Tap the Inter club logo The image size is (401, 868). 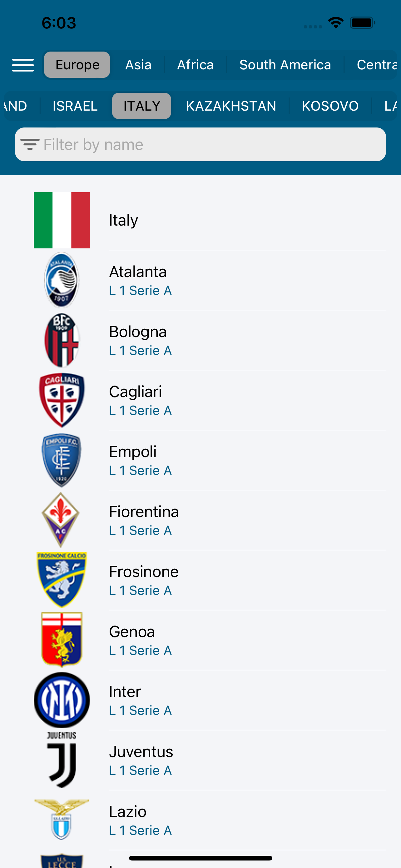pyautogui.click(x=62, y=700)
